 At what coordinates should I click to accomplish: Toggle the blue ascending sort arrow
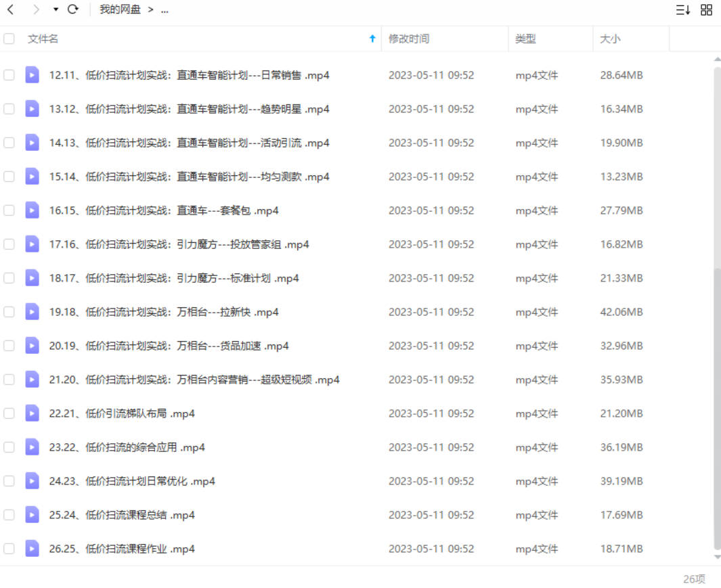pos(372,39)
